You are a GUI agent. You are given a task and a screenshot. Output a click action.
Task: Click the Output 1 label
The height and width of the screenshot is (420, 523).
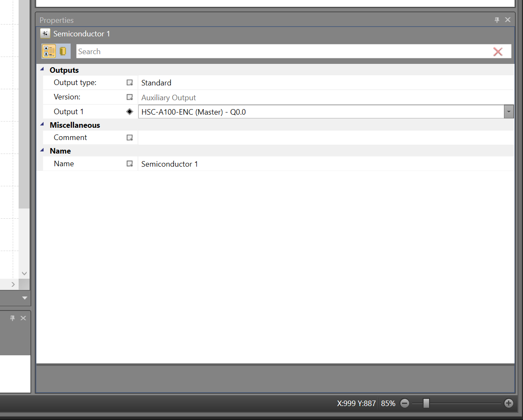click(x=69, y=112)
